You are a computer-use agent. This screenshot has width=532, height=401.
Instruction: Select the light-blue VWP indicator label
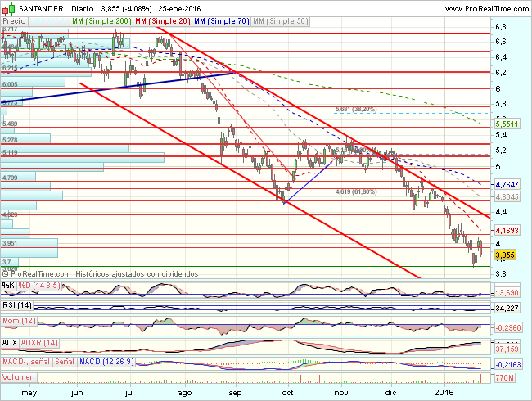click(x=49, y=21)
